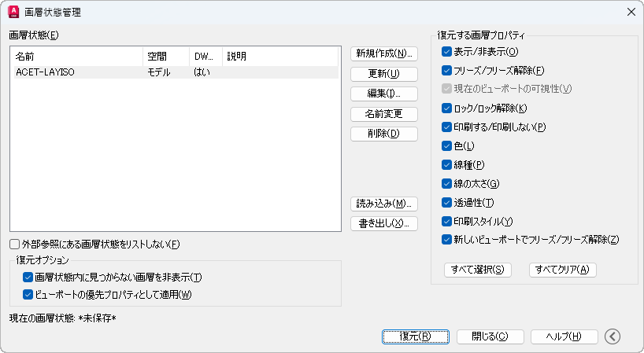Click 書き出し export button
This screenshot has width=644, height=353.
[x=383, y=223]
